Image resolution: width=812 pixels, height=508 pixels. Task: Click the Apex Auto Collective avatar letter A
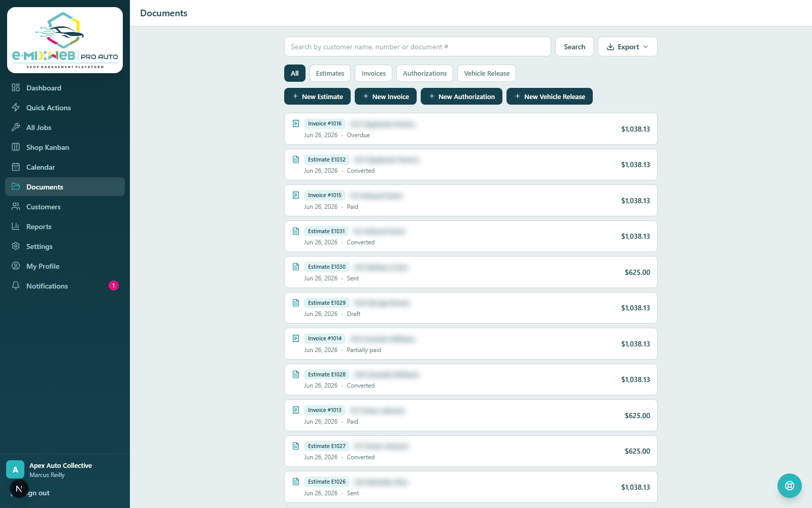pyautogui.click(x=15, y=469)
